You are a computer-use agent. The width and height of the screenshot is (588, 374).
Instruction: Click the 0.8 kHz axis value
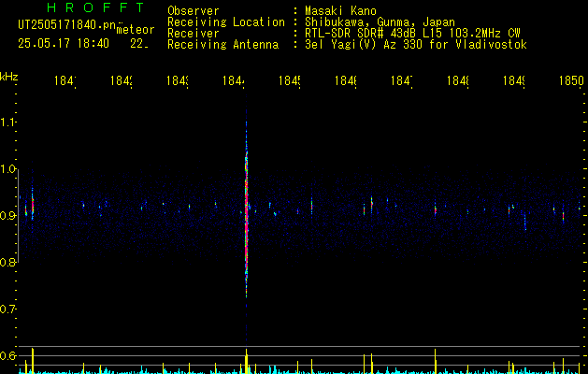8,262
